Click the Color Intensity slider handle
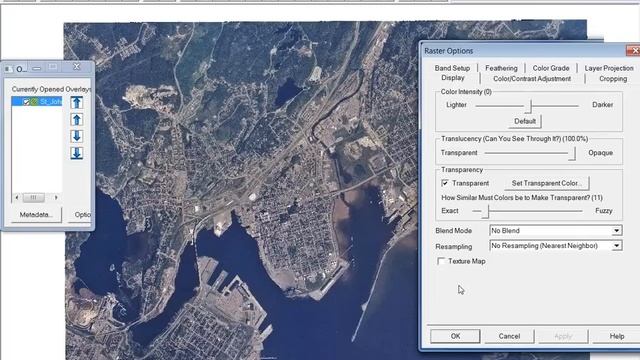This screenshot has height=360, width=640. click(528, 106)
